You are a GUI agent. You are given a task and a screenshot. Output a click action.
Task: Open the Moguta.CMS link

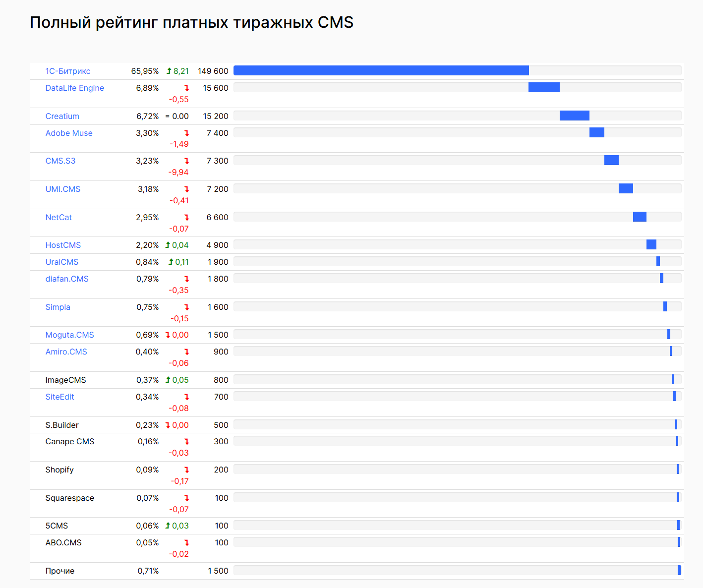70,335
